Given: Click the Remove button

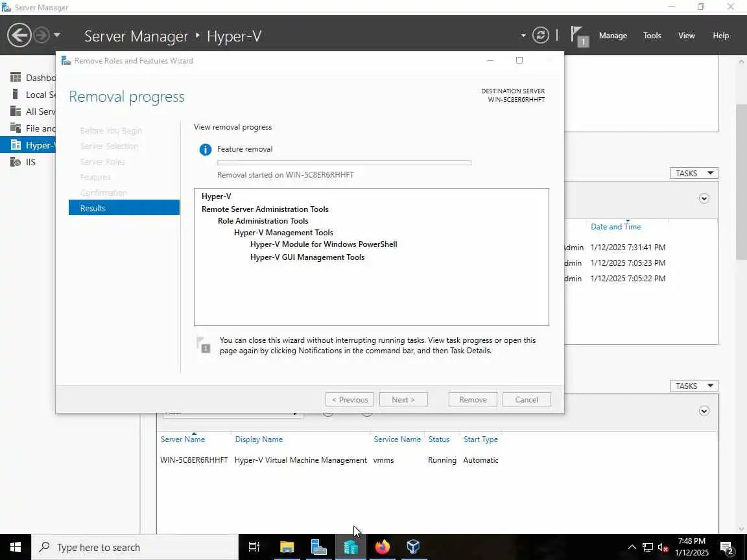Looking at the screenshot, I should pyautogui.click(x=473, y=399).
